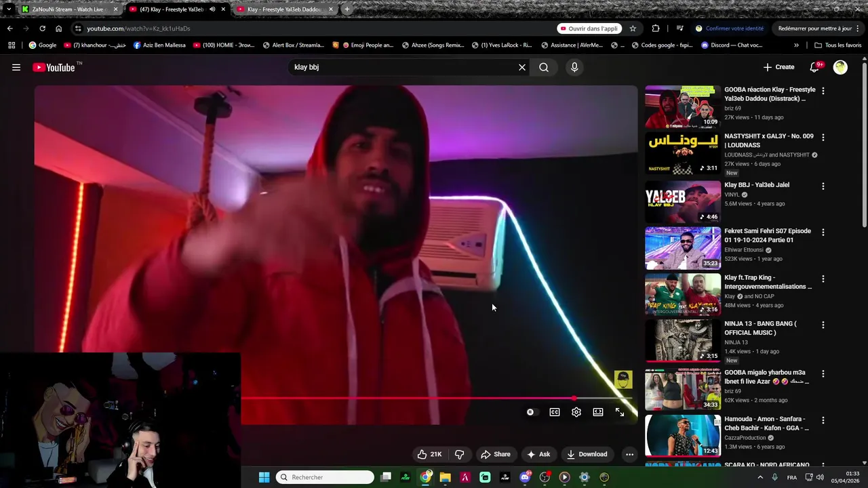This screenshot has height=488, width=868.
Task: Open the Windows Start menu
Action: 264,477
